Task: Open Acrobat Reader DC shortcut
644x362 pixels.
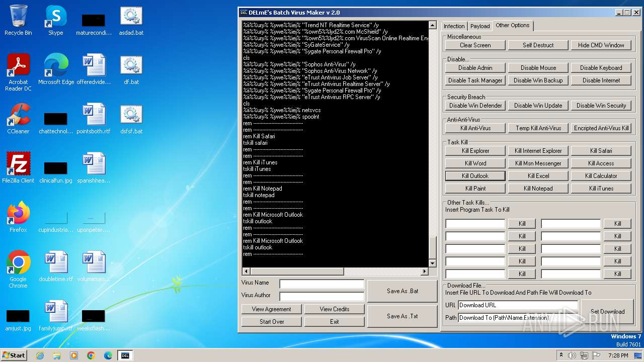Action: [x=18, y=72]
